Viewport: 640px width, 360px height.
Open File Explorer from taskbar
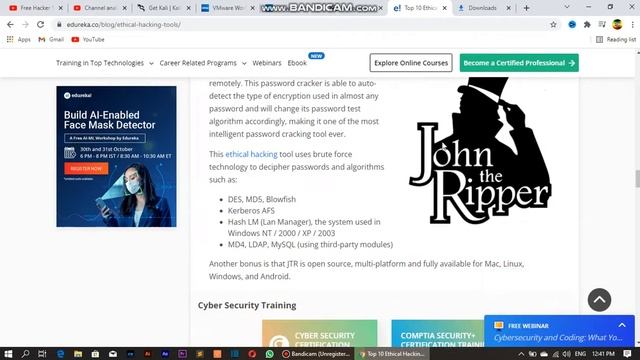click(x=78, y=354)
